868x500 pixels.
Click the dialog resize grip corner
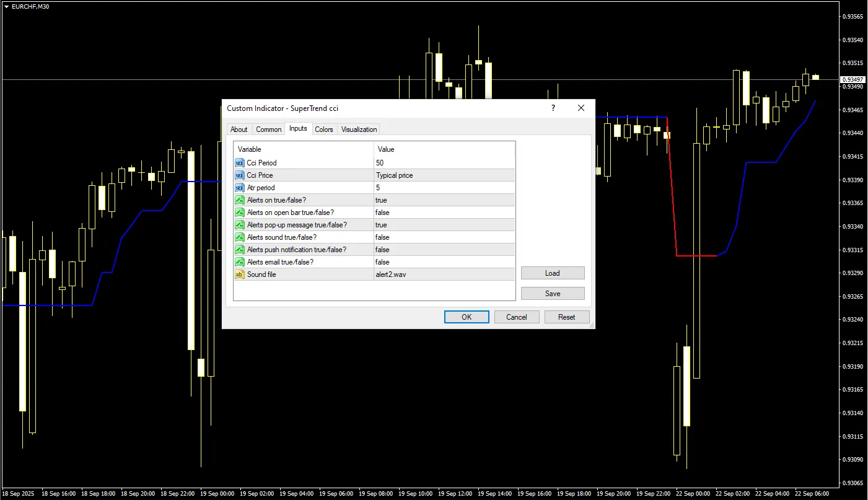point(592,325)
